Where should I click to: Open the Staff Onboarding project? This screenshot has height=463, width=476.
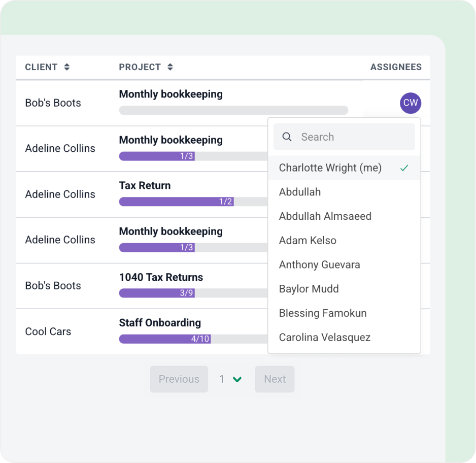point(160,323)
